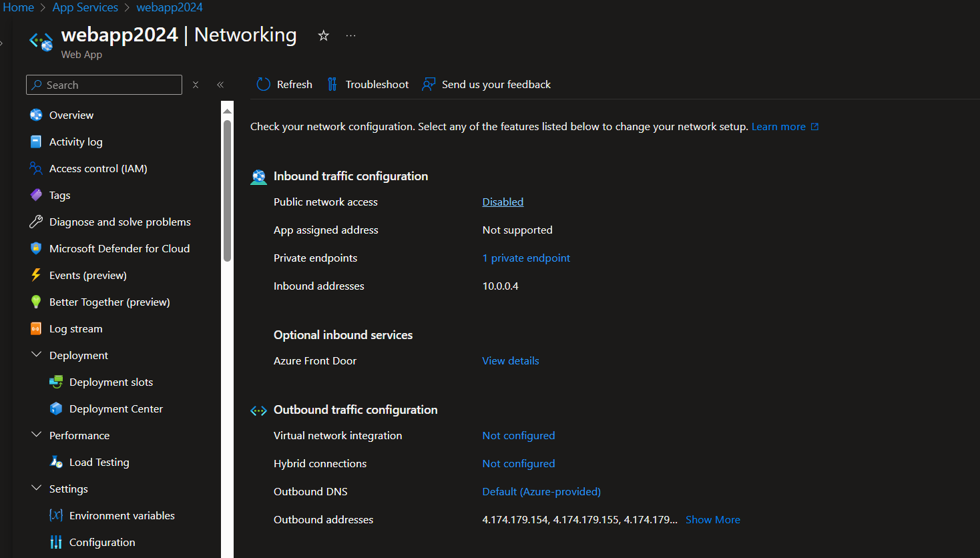
Task: Click the purple Tags icon
Action: coord(36,195)
